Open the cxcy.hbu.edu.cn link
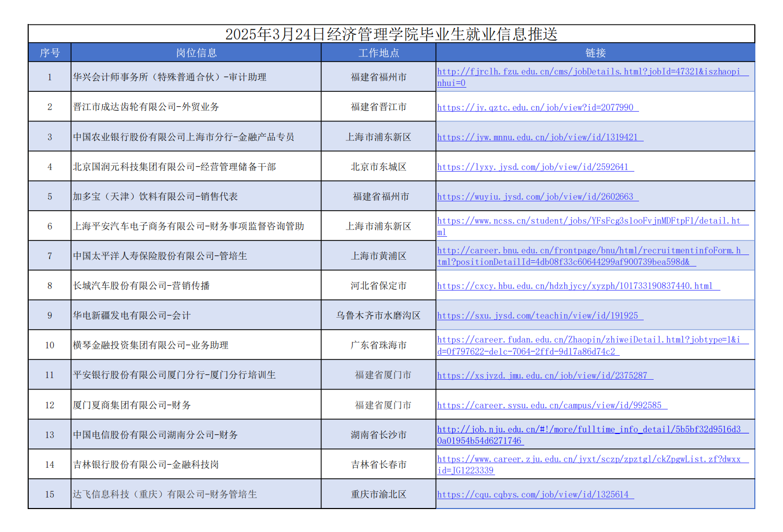The width and height of the screenshot is (783, 532). [x=574, y=286]
